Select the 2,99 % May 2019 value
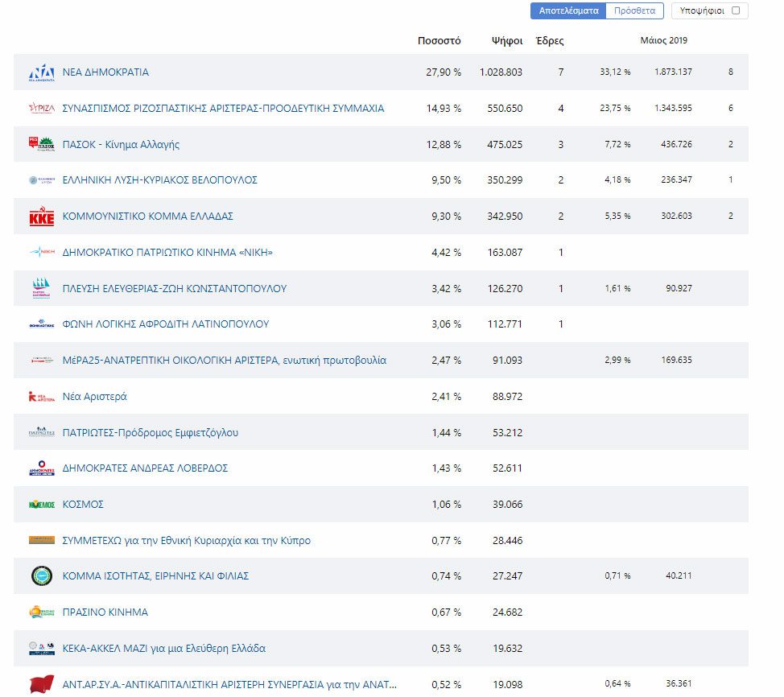 (617, 360)
